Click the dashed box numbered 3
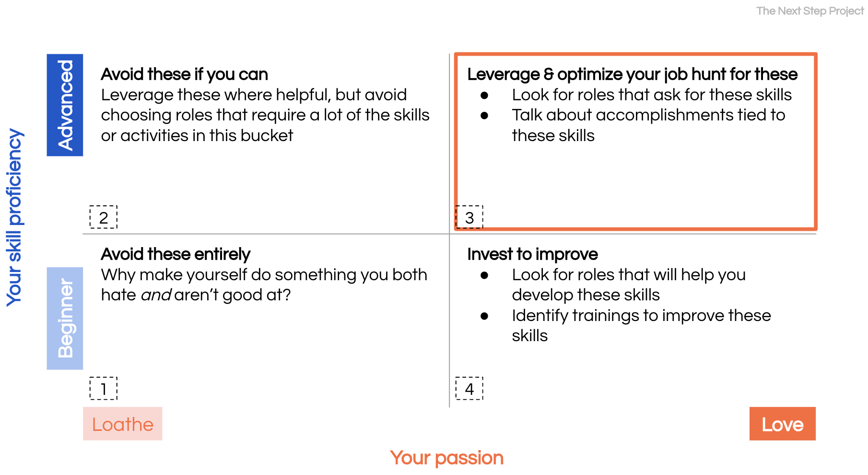This screenshot has height=475, width=868. click(x=469, y=217)
